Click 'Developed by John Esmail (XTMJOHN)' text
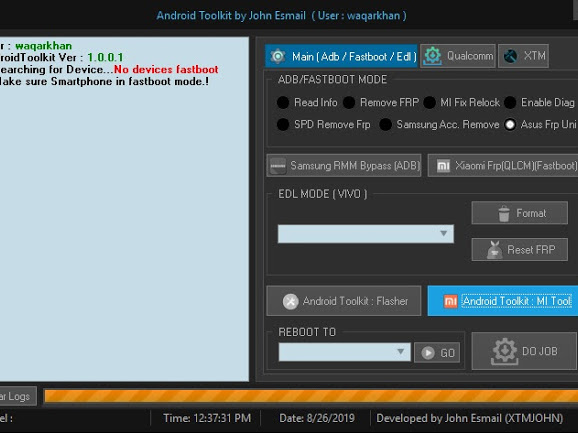The image size is (578, 433). click(x=470, y=418)
